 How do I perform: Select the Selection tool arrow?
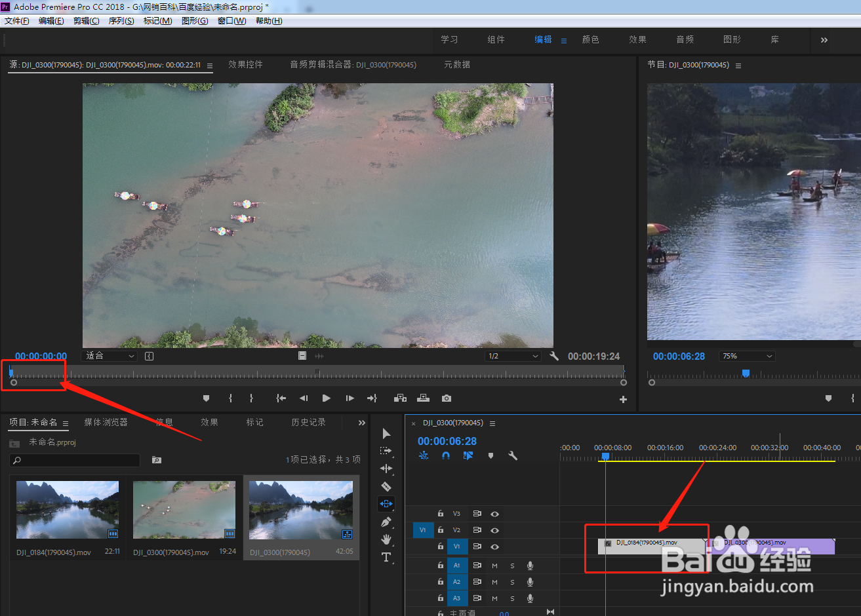coord(386,434)
